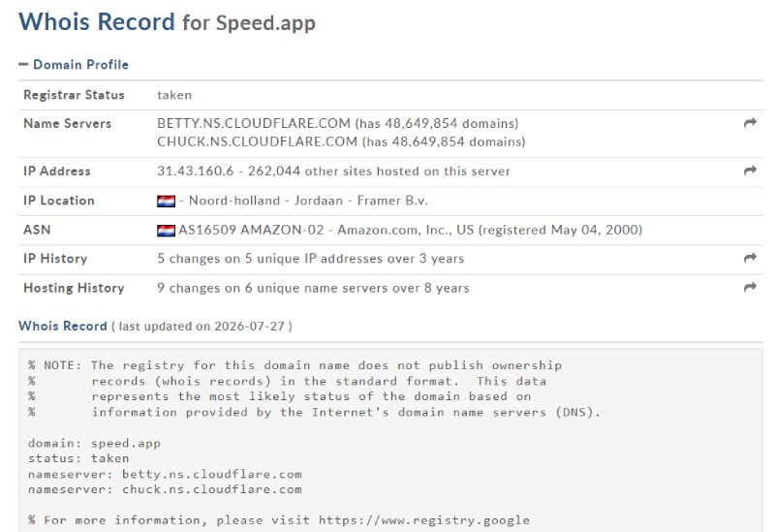Viewport: 775px width, 532px height.
Task: Click 'Noord-holland - Jordaan - Framer B.v.' text
Action: (308, 201)
